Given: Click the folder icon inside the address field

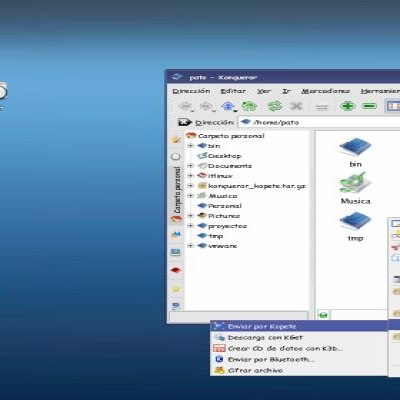Looking at the screenshot, I should [246, 122].
